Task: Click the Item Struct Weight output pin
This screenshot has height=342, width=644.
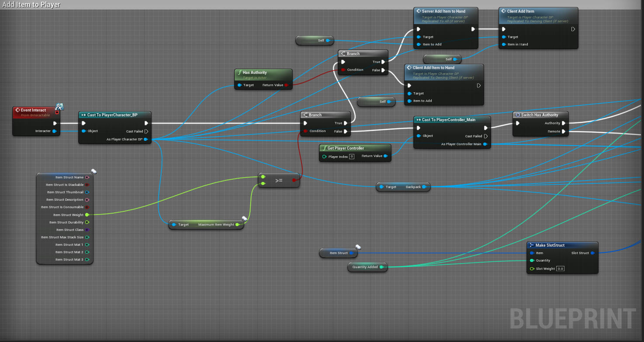Action: pyautogui.click(x=87, y=215)
